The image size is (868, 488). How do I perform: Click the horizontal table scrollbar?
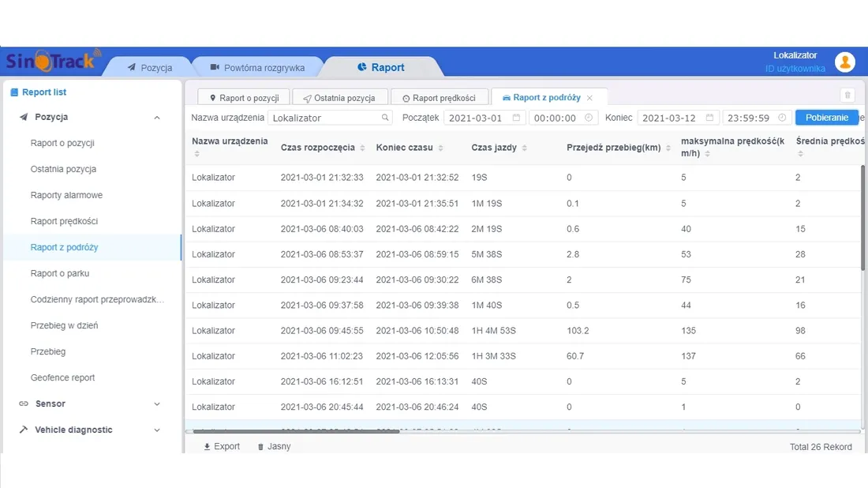coord(296,431)
